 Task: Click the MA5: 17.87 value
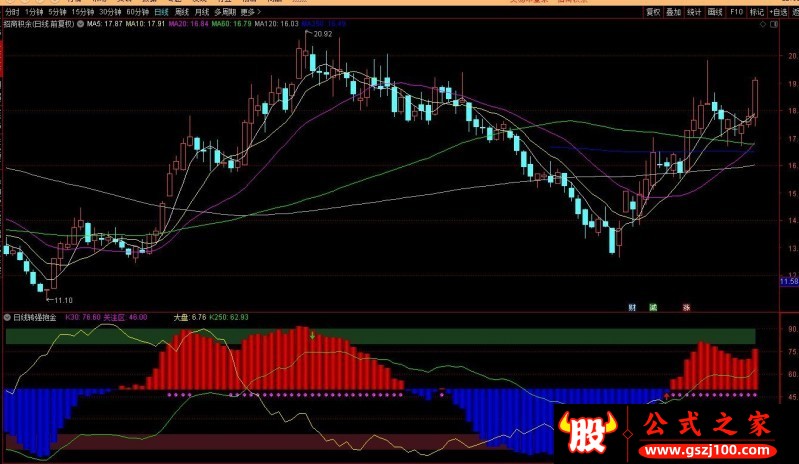click(104, 24)
